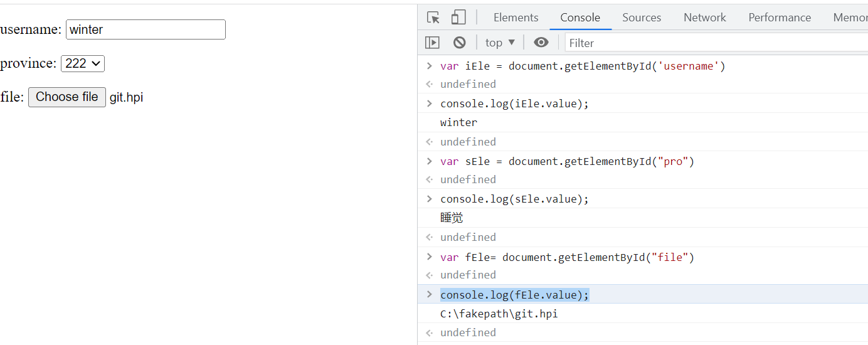This screenshot has width=868, height=345.
Task: Focus the username text input
Action: coord(146,29)
